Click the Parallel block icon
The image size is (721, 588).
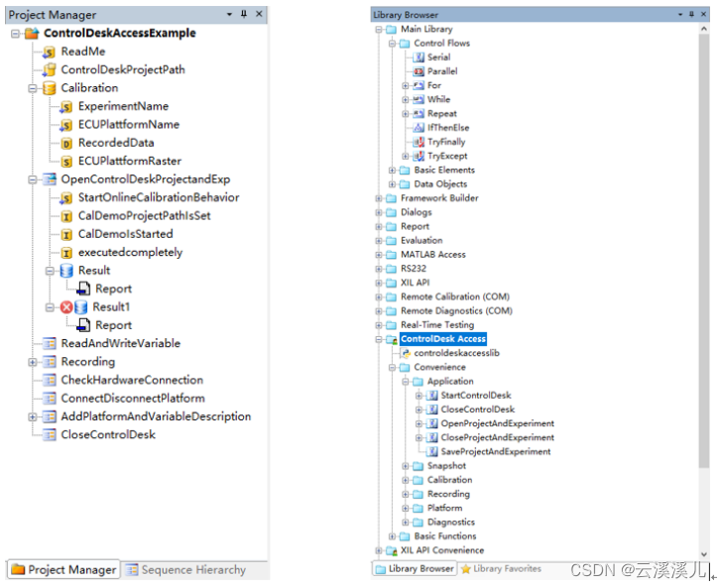tap(419, 71)
